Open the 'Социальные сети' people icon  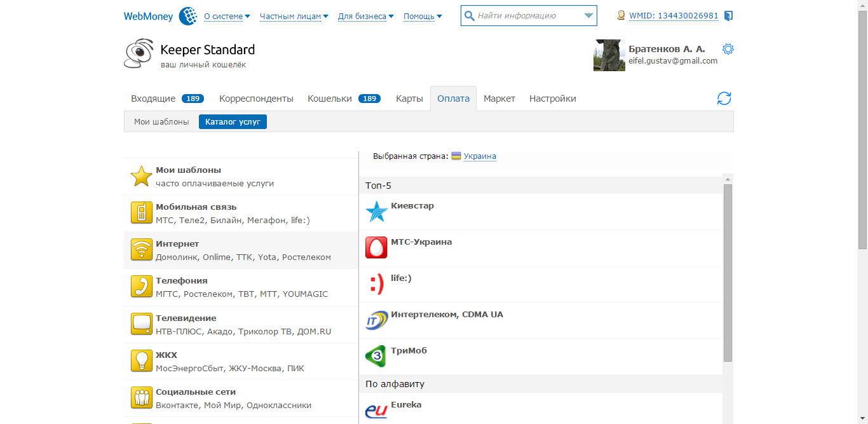pos(141,398)
